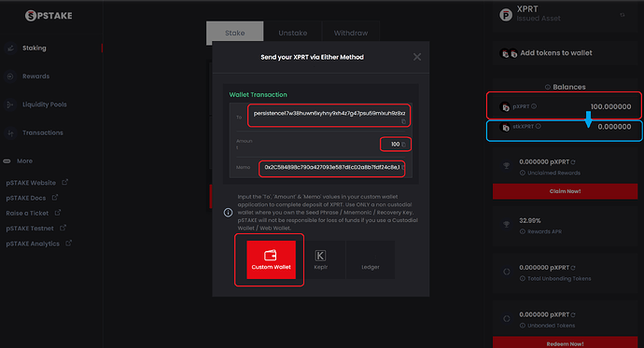The image size is (644, 348).
Task: Click the Liquidity Pools sidebar icon
Action: click(x=10, y=104)
